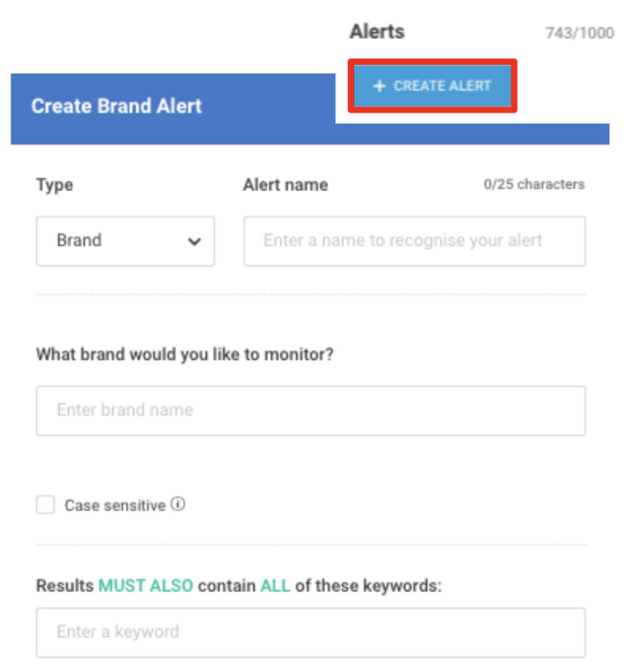The height and width of the screenshot is (672, 625).
Task: Click the plus icon on Create Alert
Action: click(380, 86)
